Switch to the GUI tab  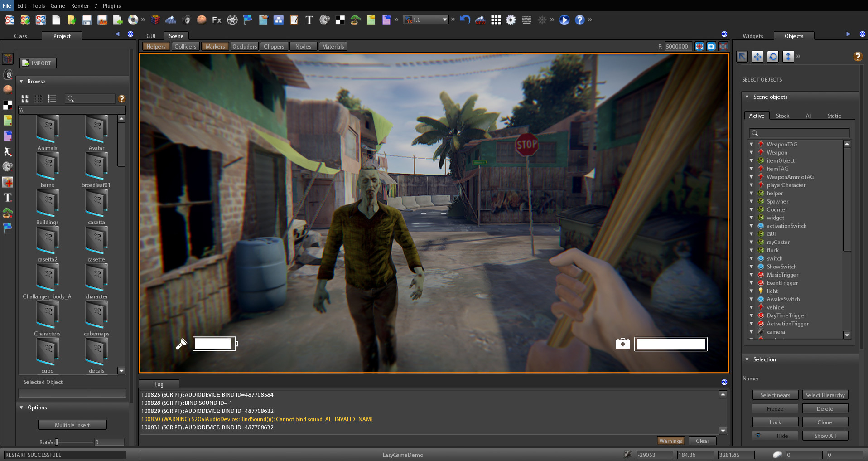pyautogui.click(x=151, y=36)
